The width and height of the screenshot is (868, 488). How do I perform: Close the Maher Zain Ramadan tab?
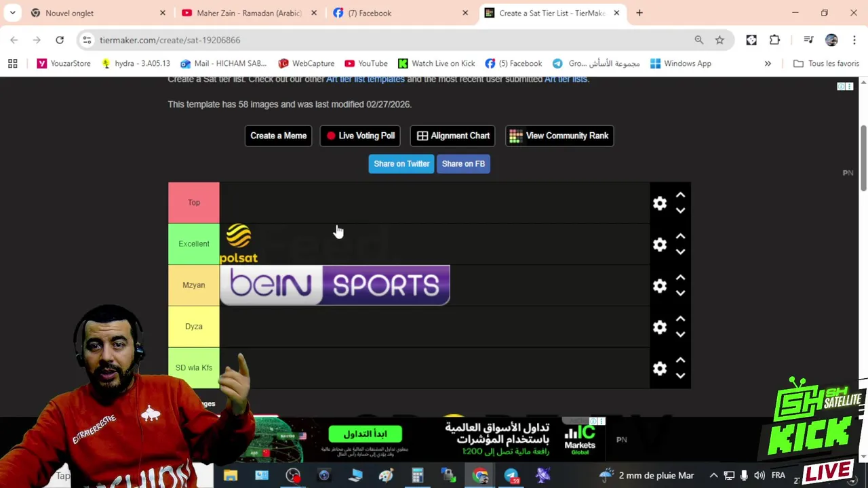coord(313,13)
